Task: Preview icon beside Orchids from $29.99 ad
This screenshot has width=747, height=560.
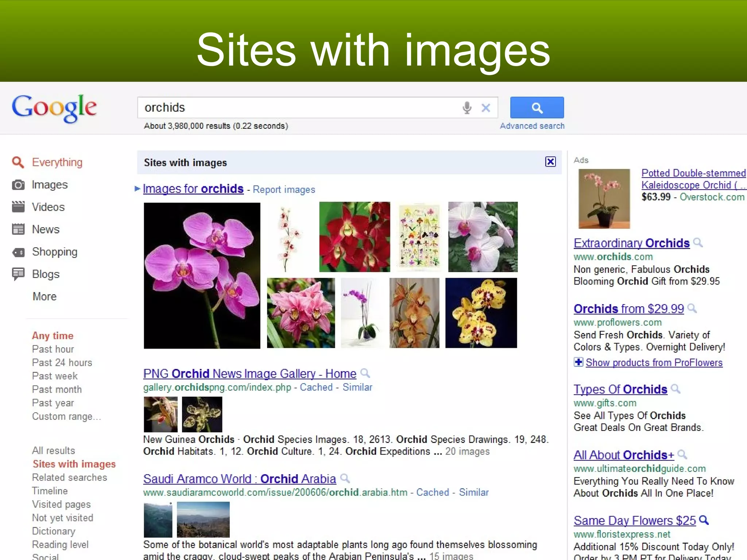Action: coord(692,308)
